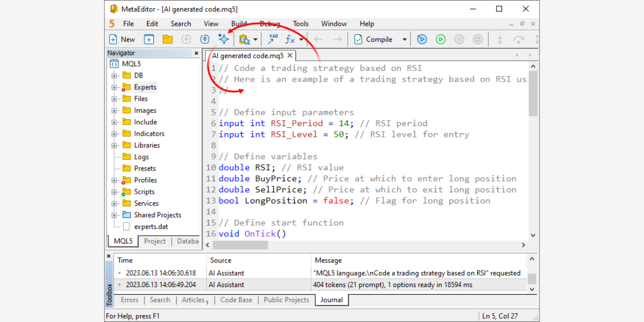The image size is (644, 322).
Task: Expand the Files folder node
Action: (x=114, y=99)
